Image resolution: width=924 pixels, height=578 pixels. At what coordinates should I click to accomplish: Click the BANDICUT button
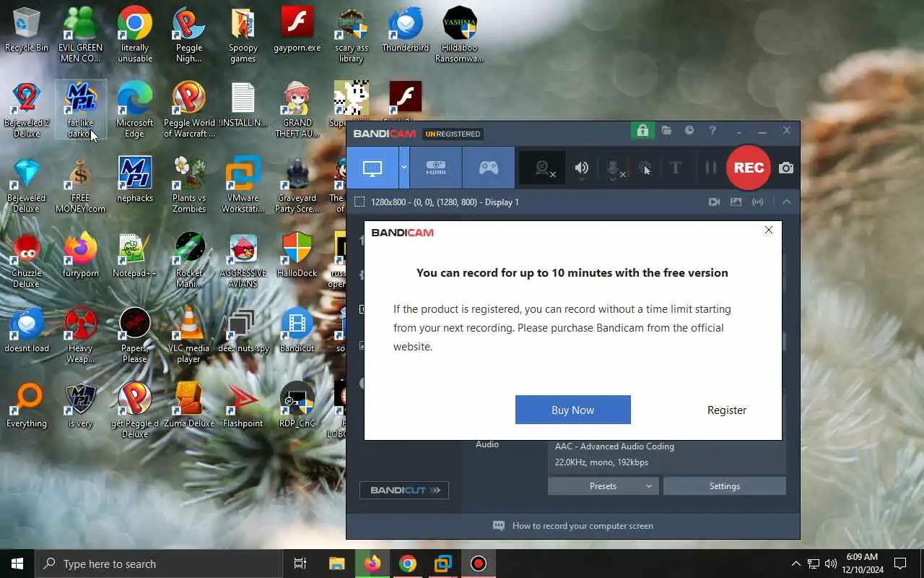pos(404,490)
